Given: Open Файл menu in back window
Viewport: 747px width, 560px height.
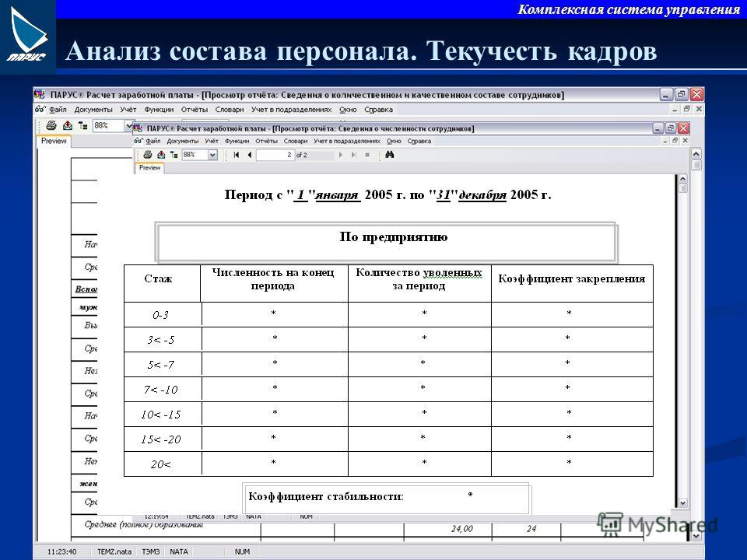Looking at the screenshot, I should (58, 110).
